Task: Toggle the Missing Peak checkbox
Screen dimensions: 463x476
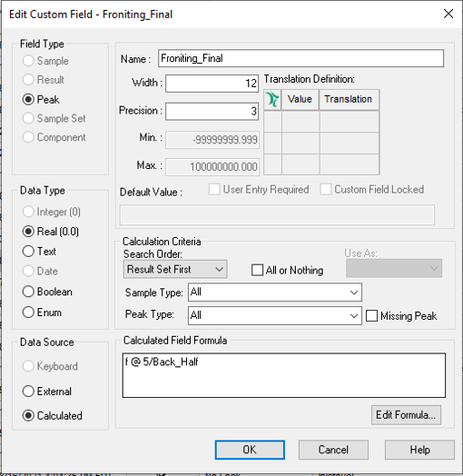Action: click(x=371, y=316)
